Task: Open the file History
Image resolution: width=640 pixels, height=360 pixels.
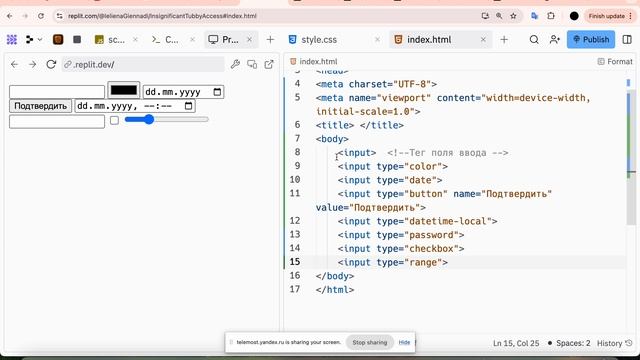Action: pyautogui.click(x=615, y=343)
